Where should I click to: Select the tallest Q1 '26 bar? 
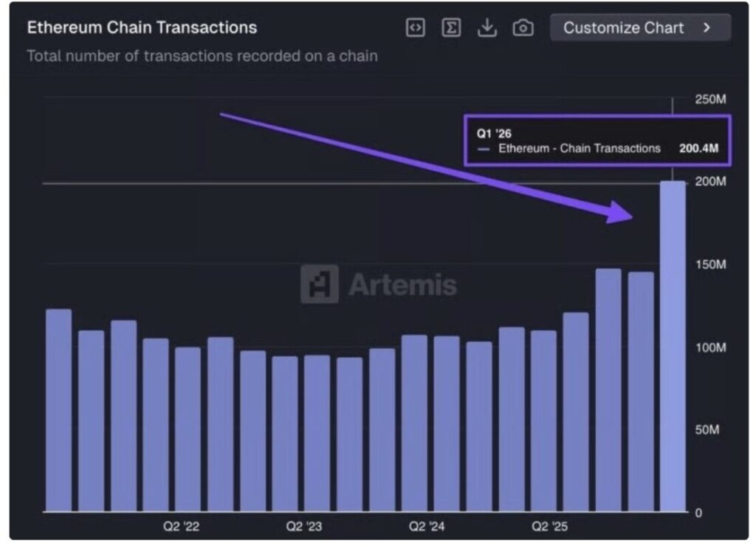tap(673, 346)
